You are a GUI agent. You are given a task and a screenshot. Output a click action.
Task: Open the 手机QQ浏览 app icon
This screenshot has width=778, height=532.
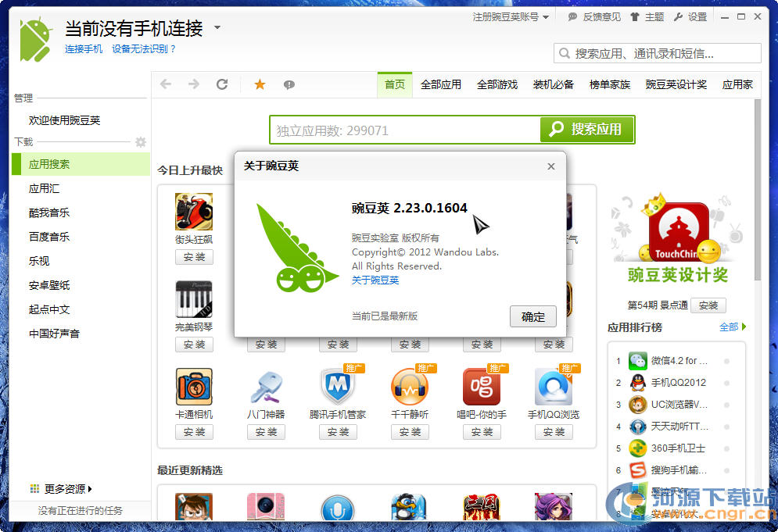click(x=554, y=387)
